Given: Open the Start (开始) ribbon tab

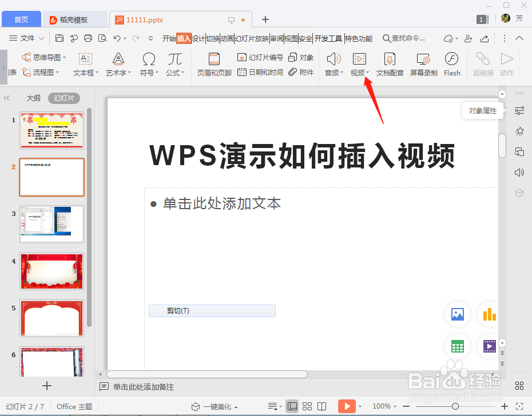Looking at the screenshot, I should pos(169,38).
